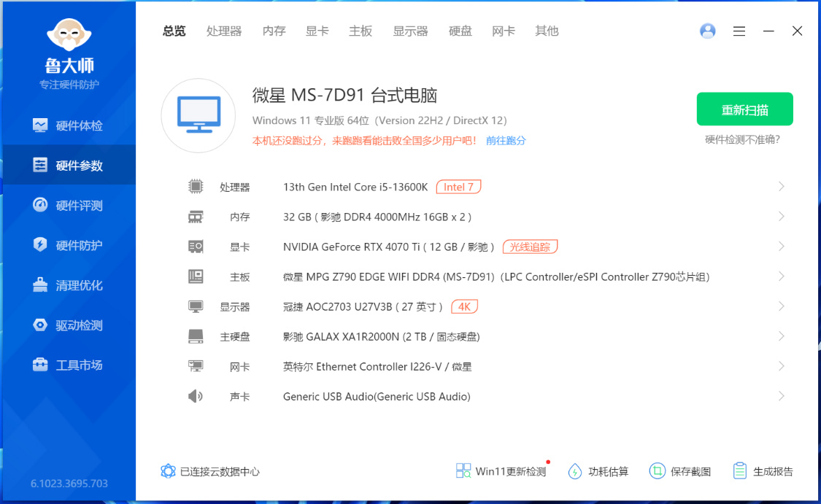Click 生成报告 to generate report
821x504 pixels.
(x=763, y=471)
